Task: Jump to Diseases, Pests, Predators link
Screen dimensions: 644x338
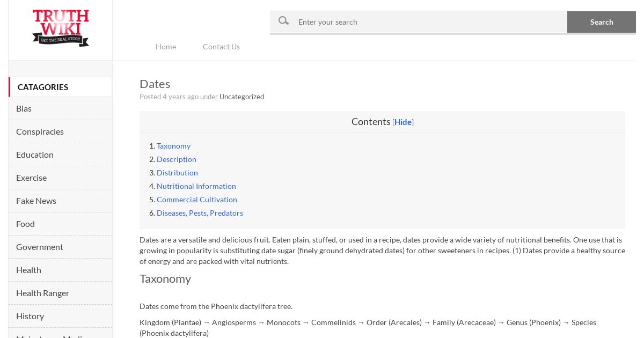Action: pyautogui.click(x=200, y=213)
